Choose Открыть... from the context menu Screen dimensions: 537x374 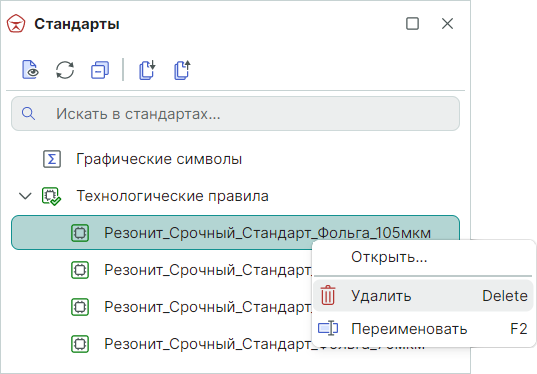tap(424, 257)
